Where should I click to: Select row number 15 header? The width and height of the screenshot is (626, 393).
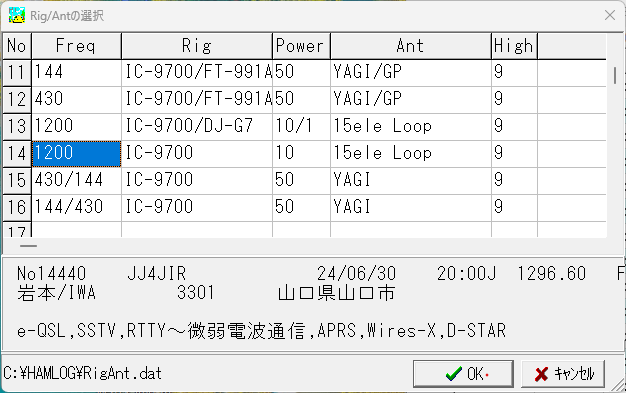pos(17,181)
